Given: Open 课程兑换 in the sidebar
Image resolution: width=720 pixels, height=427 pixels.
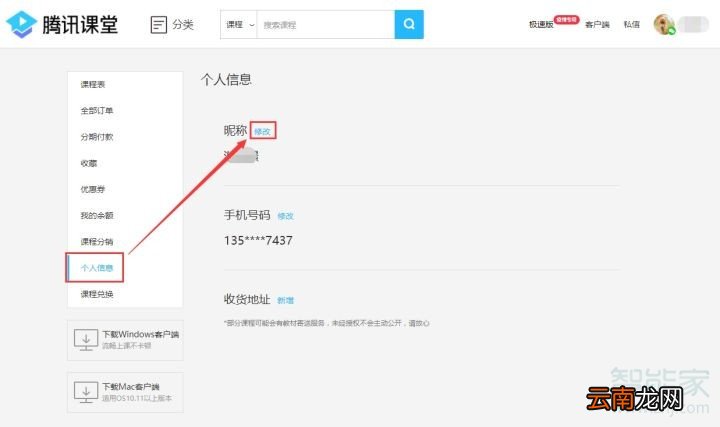Looking at the screenshot, I should coord(97,294).
